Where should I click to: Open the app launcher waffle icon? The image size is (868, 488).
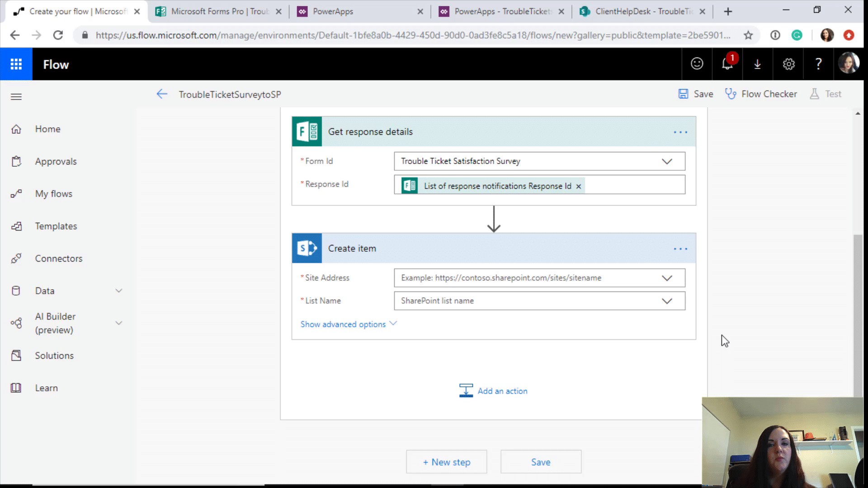coord(16,64)
